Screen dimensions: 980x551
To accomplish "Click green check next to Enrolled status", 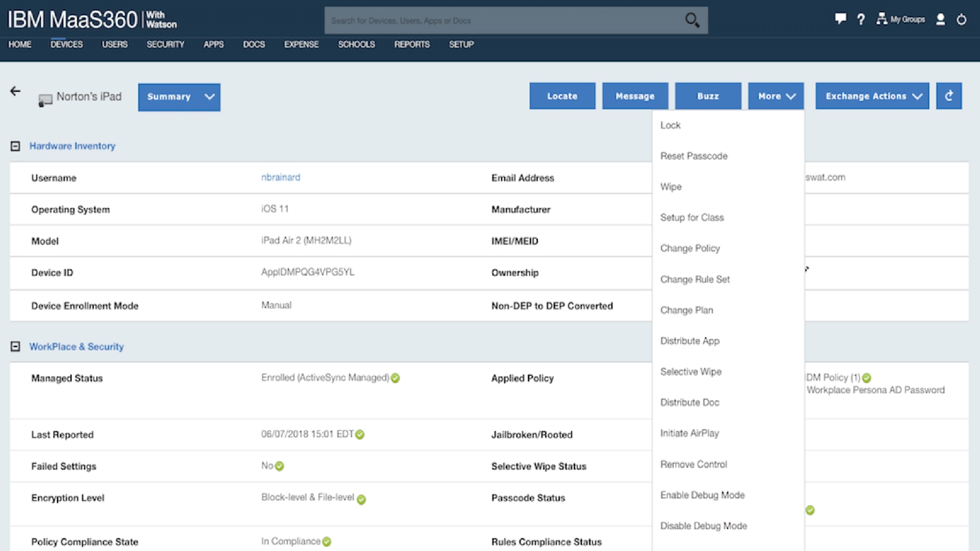I will tap(396, 378).
